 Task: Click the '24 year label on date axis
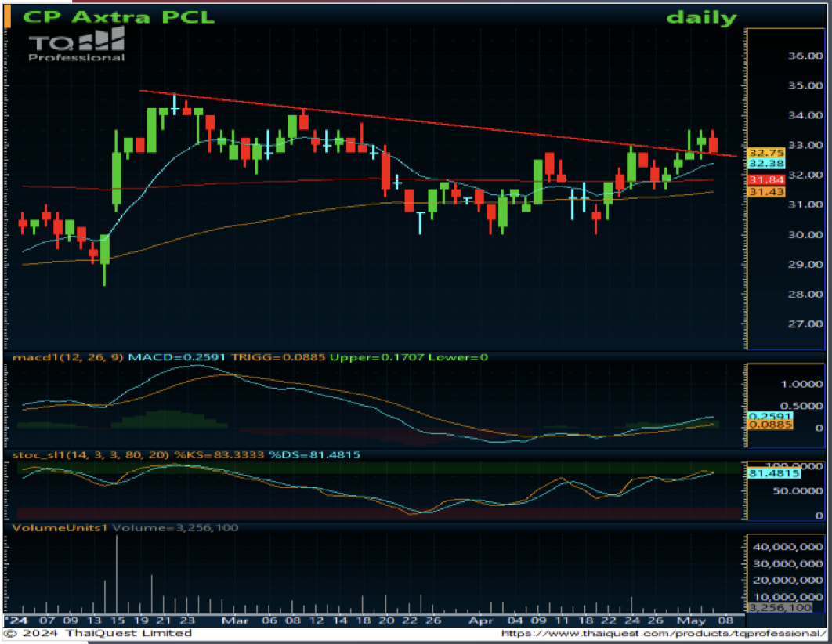(x=16, y=620)
